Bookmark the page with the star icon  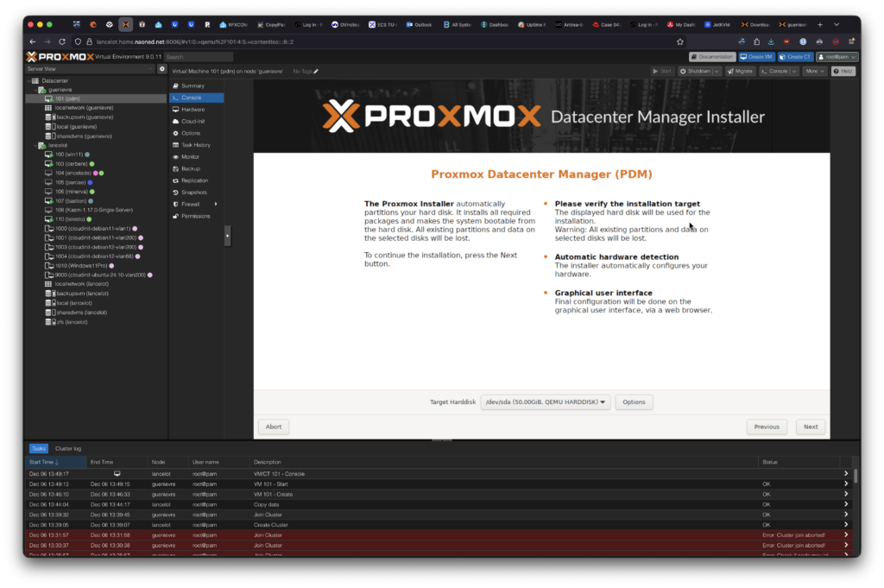click(680, 41)
